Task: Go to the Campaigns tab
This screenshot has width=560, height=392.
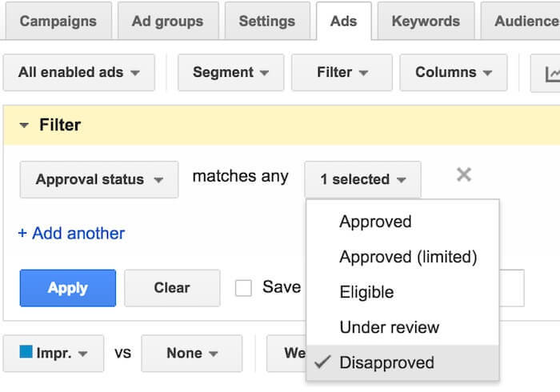Action: coord(58,21)
